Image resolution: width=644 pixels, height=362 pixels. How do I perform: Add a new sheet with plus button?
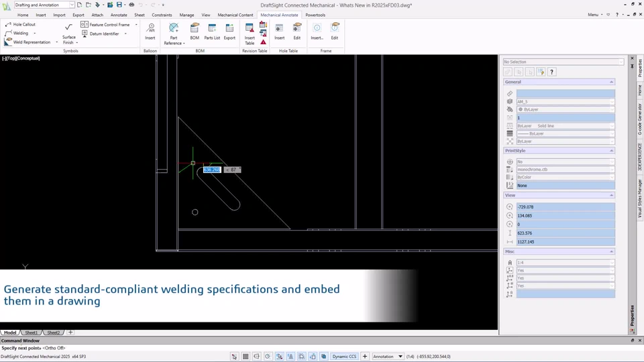(x=70, y=333)
